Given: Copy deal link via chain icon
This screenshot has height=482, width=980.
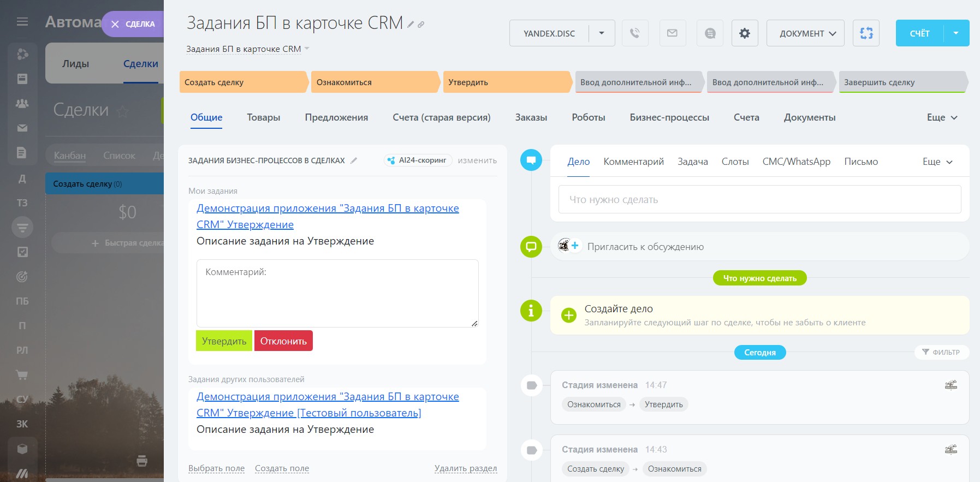Looking at the screenshot, I should (x=421, y=25).
